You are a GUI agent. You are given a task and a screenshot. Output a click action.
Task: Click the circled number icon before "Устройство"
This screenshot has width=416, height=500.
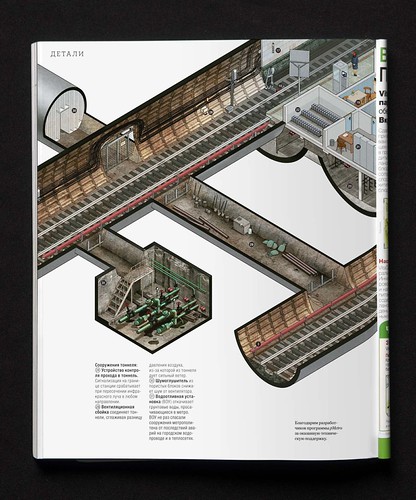(x=98, y=370)
